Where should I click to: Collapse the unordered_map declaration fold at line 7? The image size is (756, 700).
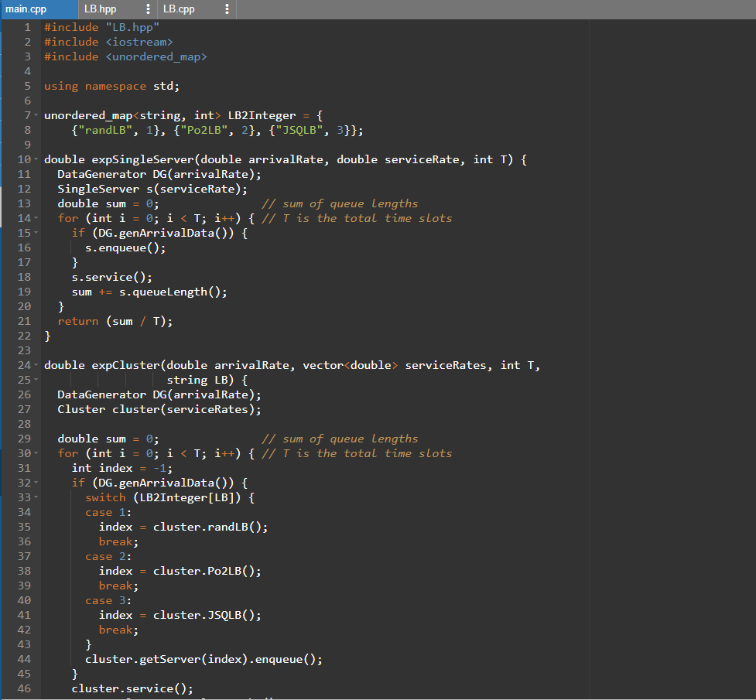[x=36, y=114]
